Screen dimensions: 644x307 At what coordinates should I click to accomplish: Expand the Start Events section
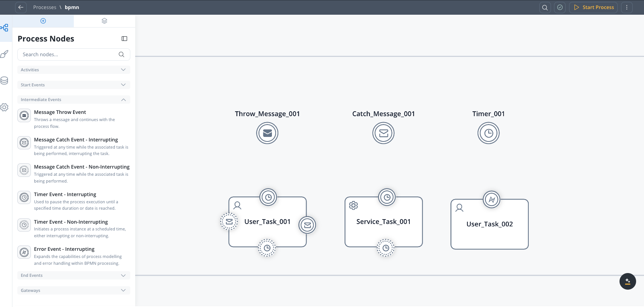[x=74, y=85]
